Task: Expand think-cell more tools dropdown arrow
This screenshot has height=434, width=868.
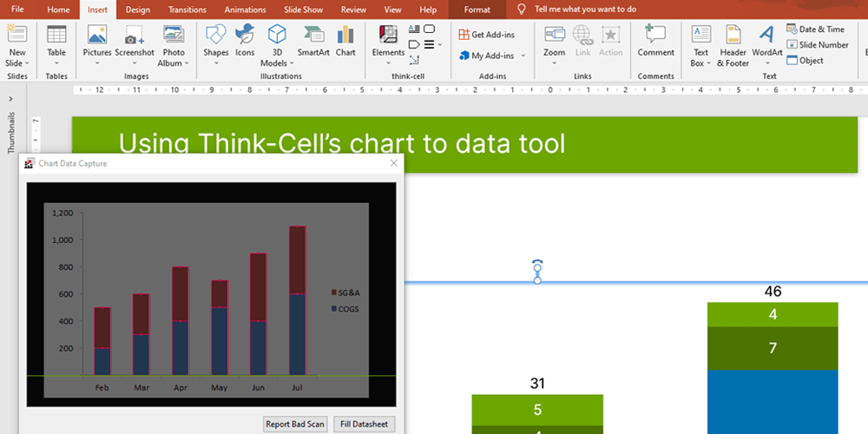Action: pos(440,44)
